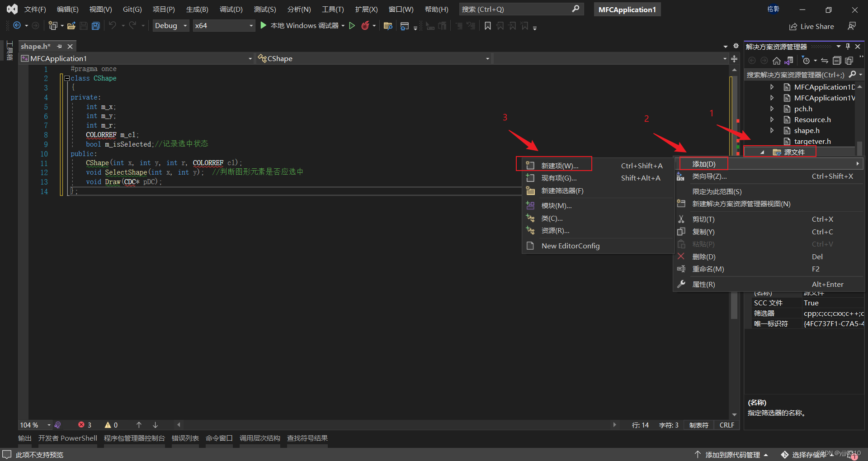Click the Save All icon in toolbar
The image size is (868, 461).
tap(95, 26)
